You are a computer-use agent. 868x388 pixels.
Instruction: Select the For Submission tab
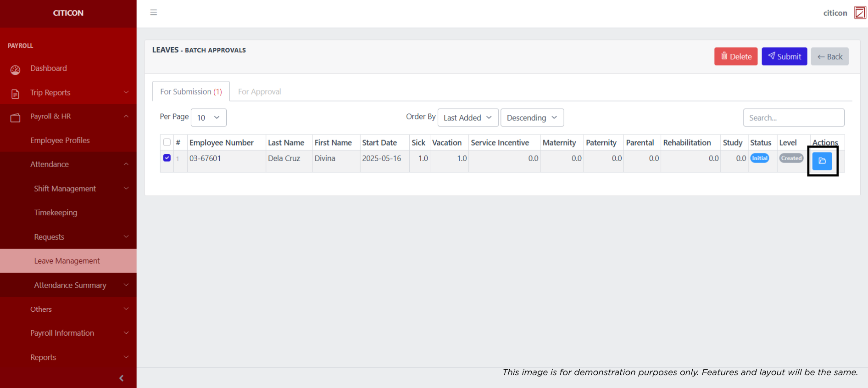(x=191, y=92)
